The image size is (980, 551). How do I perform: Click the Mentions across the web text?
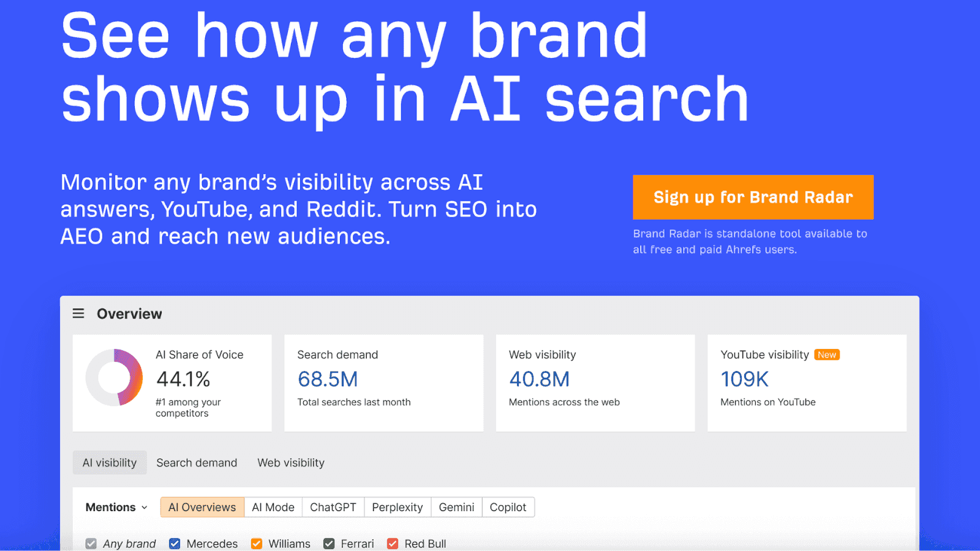pos(564,402)
